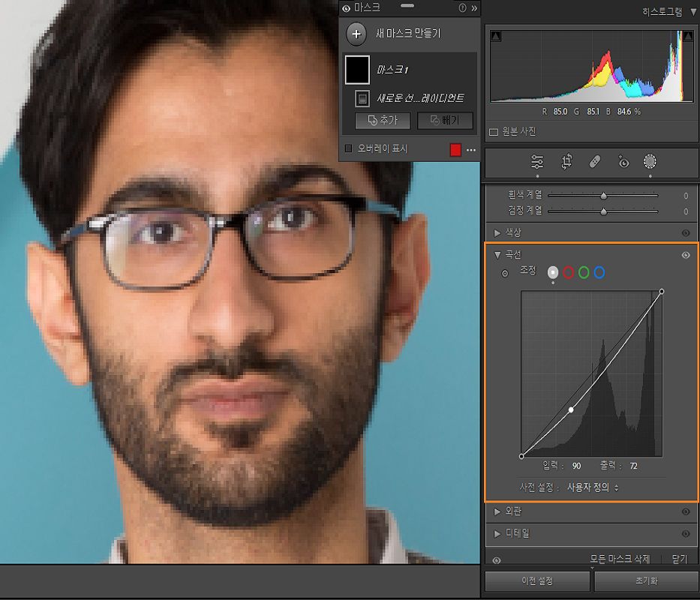The width and height of the screenshot is (700, 600).
Task: Toggle visibility eye of 디테일 section
Action: pyautogui.click(x=686, y=534)
